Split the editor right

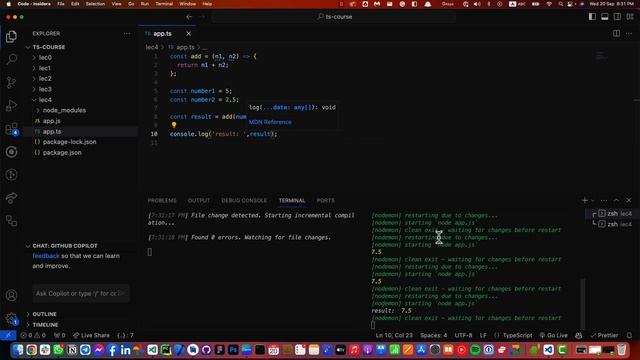[616, 33]
